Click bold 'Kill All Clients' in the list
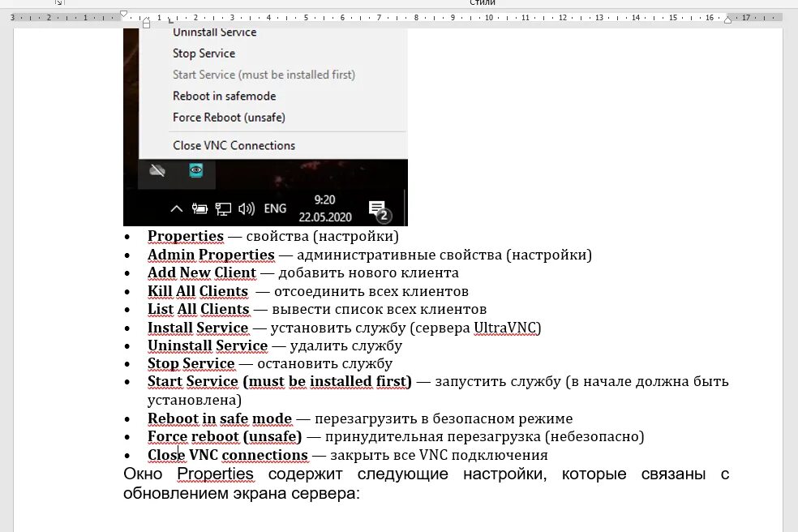 coord(197,291)
